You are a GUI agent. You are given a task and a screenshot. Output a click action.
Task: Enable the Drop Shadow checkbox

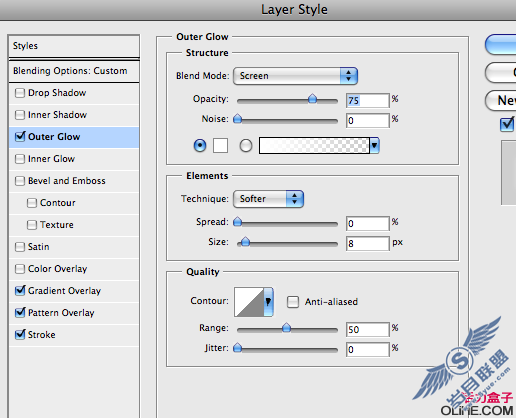tap(20, 93)
